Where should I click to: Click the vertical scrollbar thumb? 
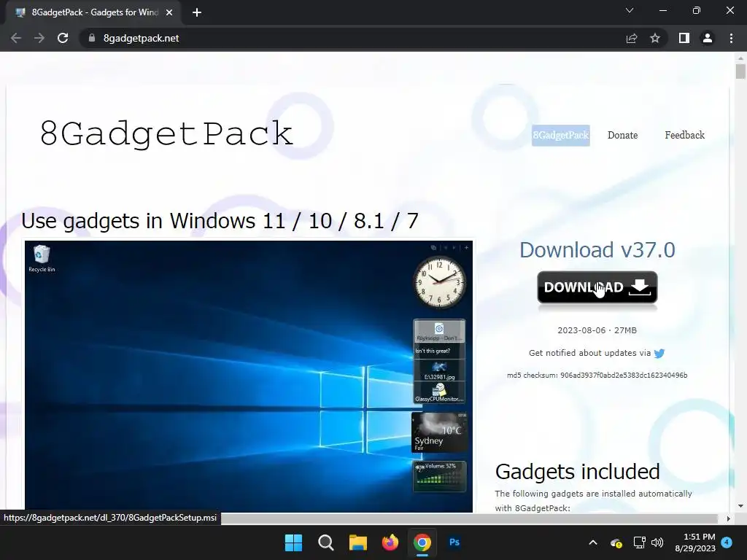click(740, 71)
